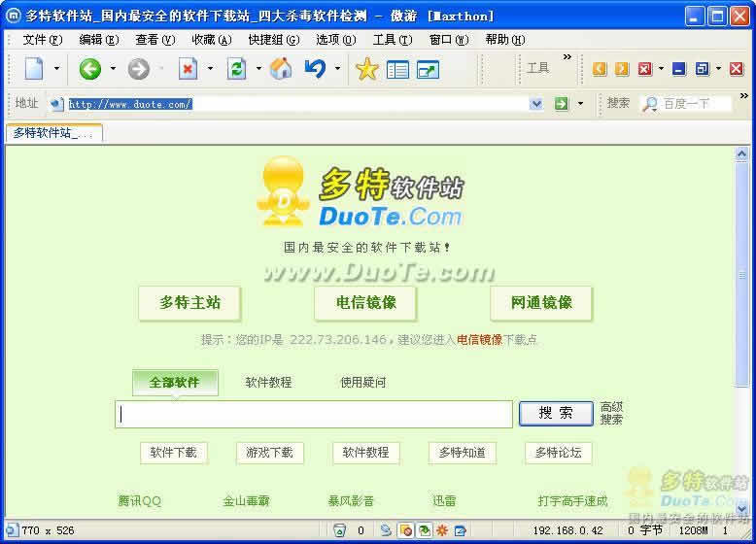Click the 搜 索 button
Image resolution: width=756 pixels, height=544 pixels.
[x=556, y=414]
